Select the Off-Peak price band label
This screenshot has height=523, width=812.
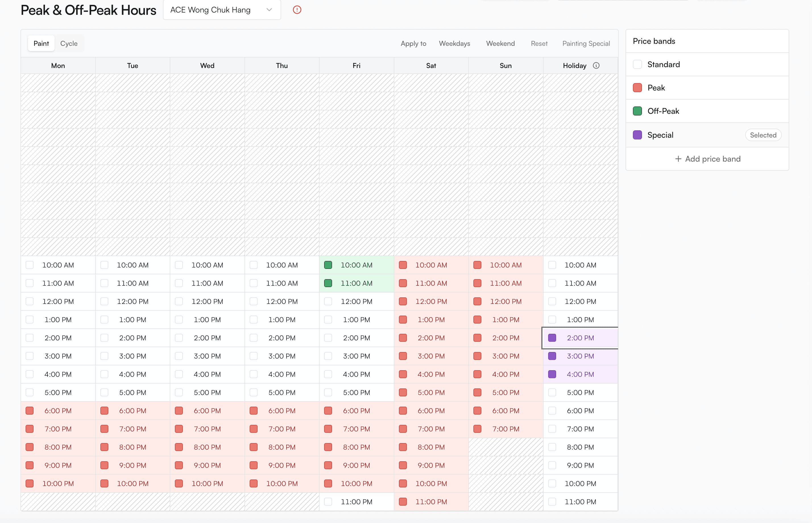tap(663, 111)
